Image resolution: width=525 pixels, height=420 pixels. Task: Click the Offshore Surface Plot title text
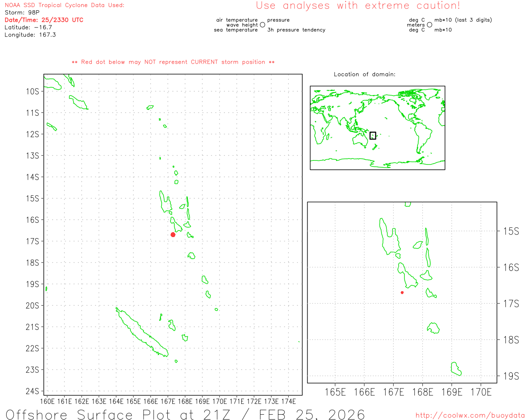coord(185,414)
